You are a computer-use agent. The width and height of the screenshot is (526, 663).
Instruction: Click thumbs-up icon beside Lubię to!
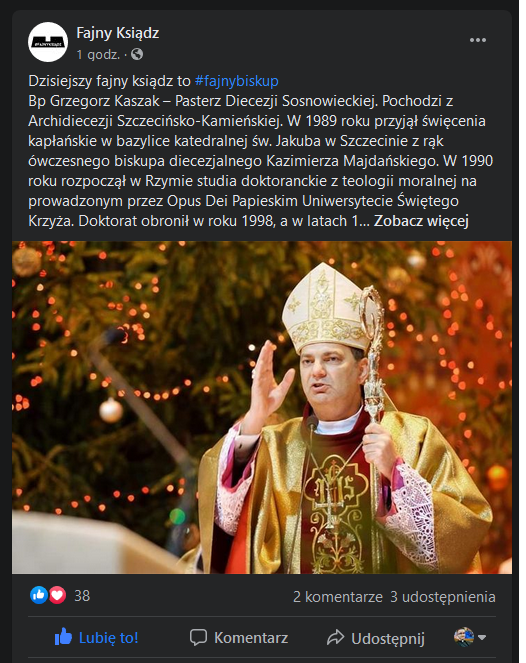63,637
